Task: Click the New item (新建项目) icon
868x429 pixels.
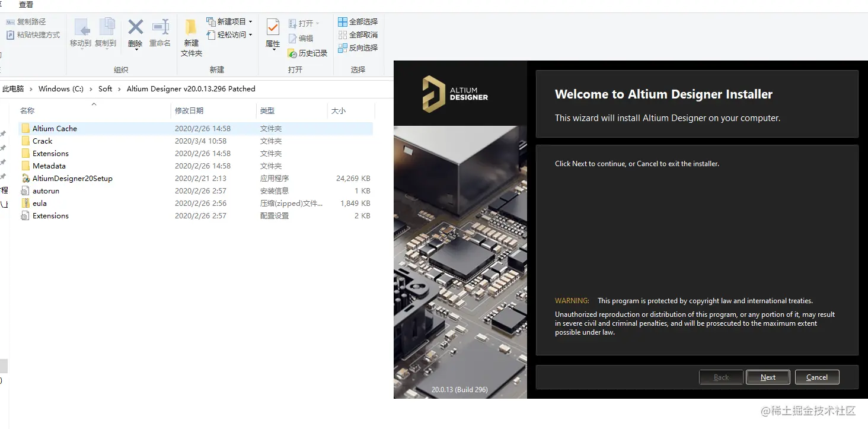Action: click(x=210, y=22)
